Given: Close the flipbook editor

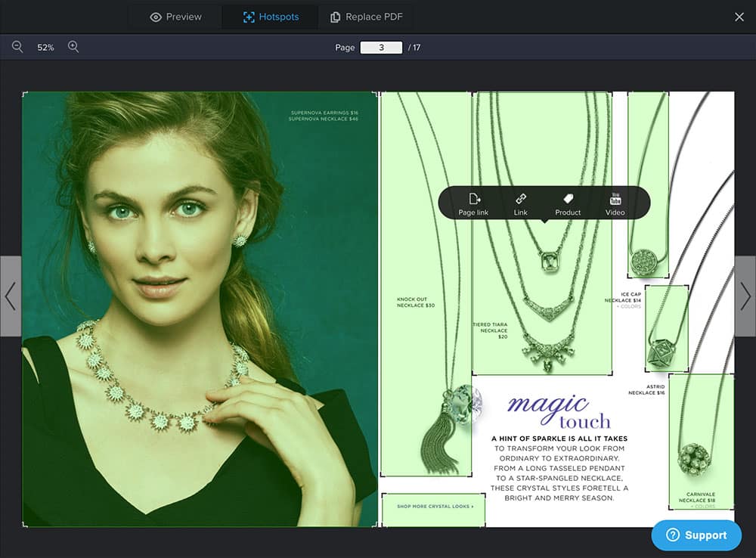Looking at the screenshot, I should coord(739,16).
